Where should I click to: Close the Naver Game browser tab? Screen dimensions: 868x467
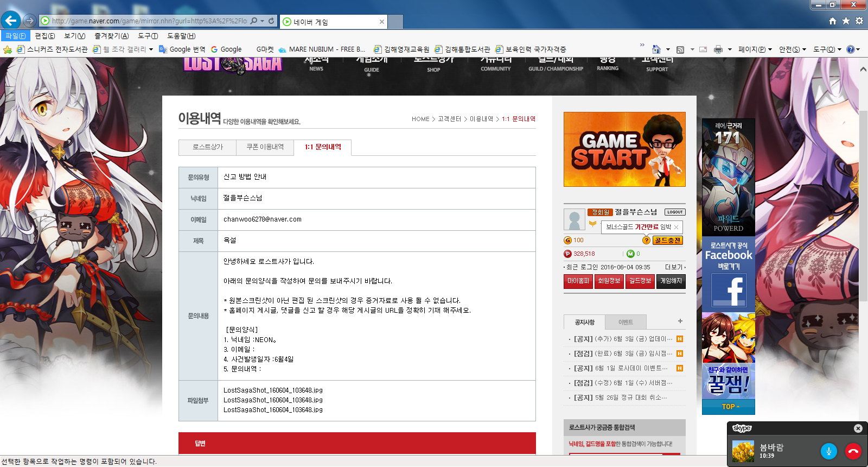382,22
